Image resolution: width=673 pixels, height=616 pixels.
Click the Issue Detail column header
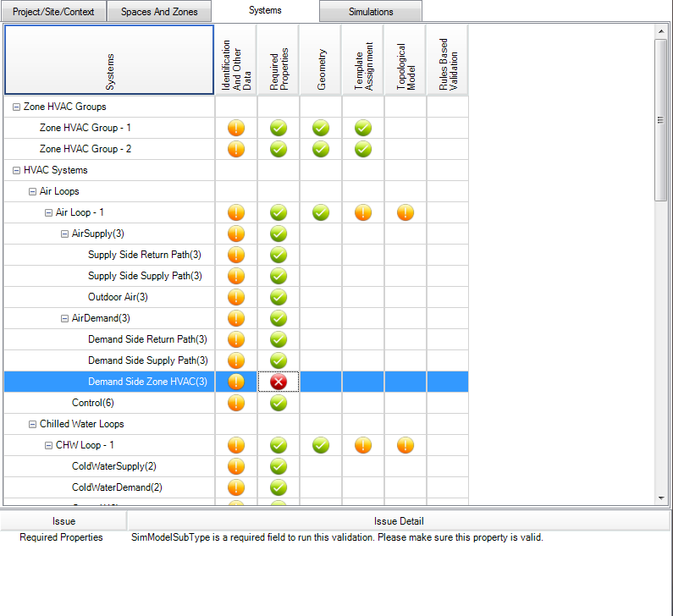pos(398,521)
